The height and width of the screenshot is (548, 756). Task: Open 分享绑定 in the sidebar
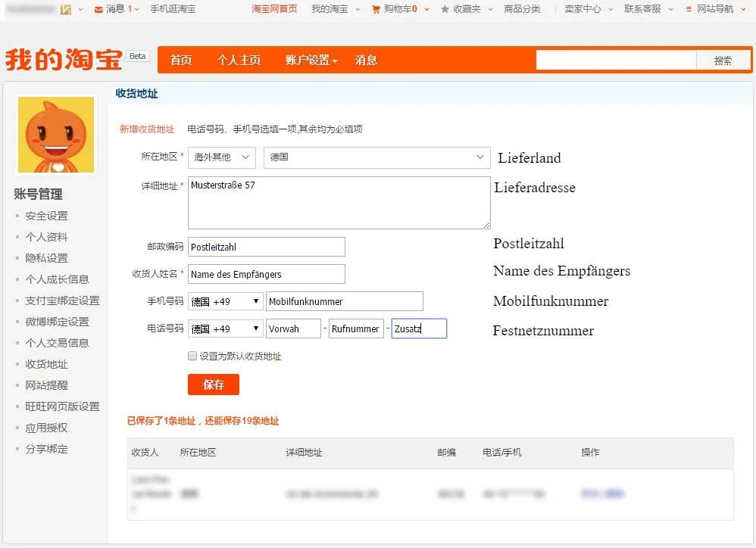click(47, 449)
